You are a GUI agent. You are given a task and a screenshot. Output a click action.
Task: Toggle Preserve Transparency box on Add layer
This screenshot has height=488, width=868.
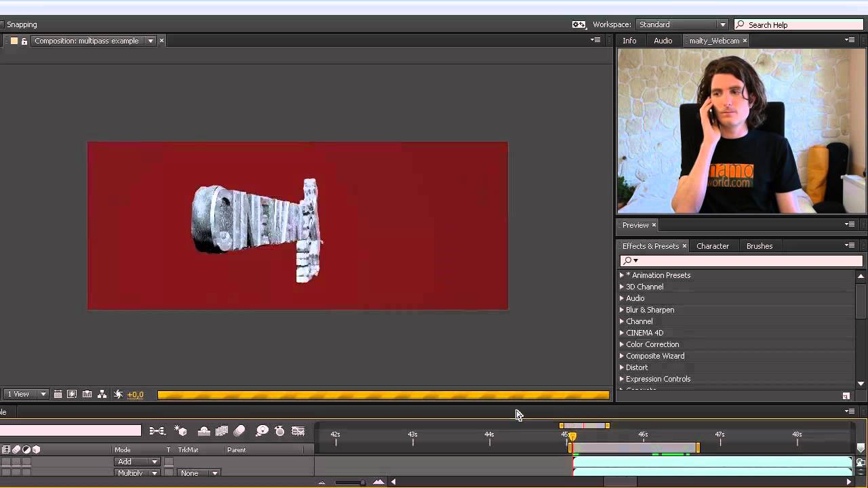[169, 462]
